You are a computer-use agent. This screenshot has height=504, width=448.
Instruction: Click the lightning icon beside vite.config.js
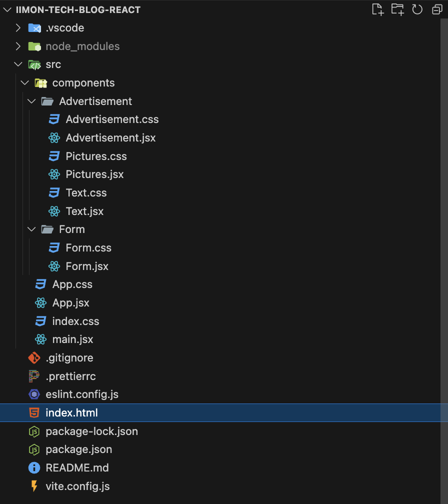pyautogui.click(x=34, y=486)
